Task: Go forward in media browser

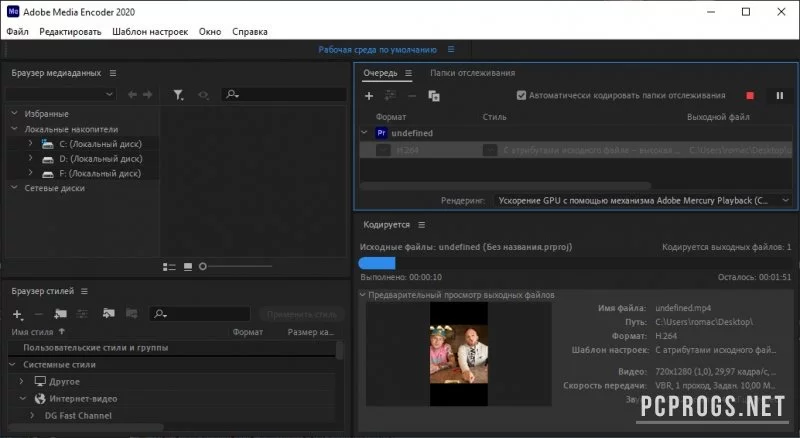Action: [x=147, y=94]
